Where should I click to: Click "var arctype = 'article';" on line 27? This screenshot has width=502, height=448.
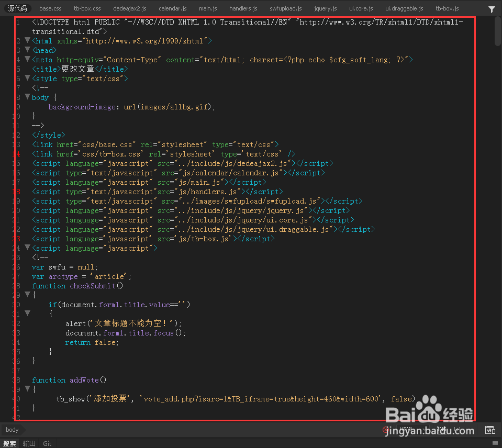tap(82, 277)
